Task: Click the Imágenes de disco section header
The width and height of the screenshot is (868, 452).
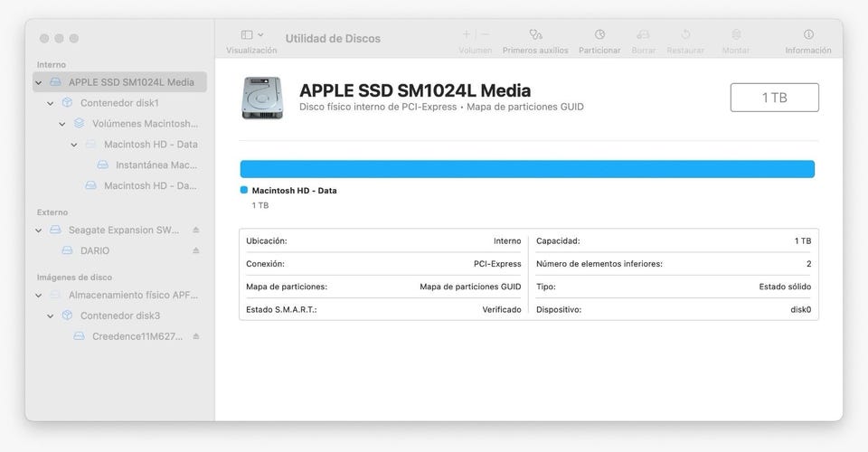Action: coord(74,278)
